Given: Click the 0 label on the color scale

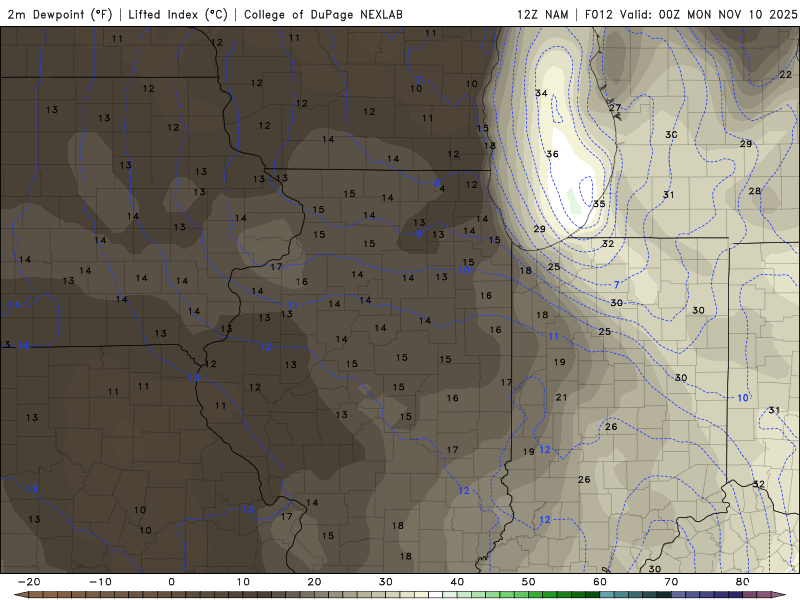Looking at the screenshot, I should [x=171, y=582].
